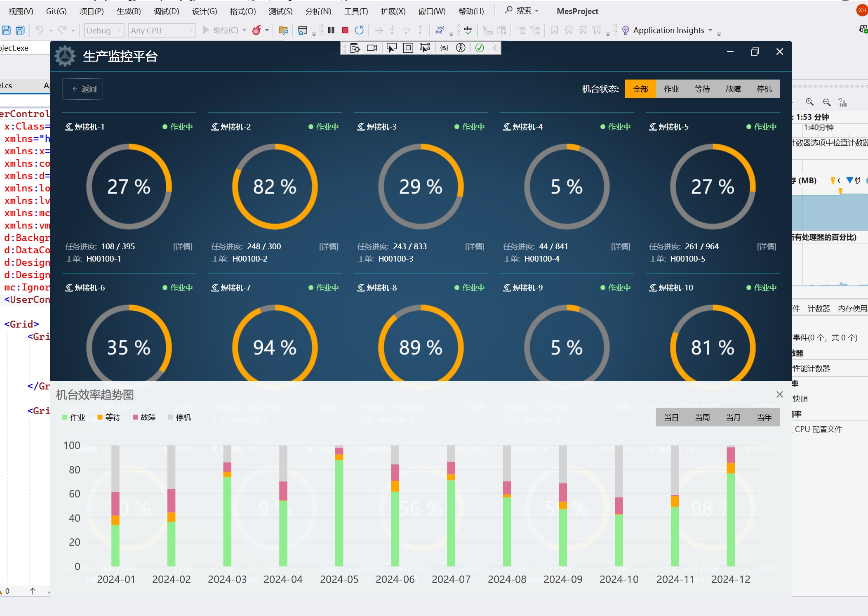Click the 返回 back button
Viewport: 868px width, 616px height.
pyautogui.click(x=82, y=89)
